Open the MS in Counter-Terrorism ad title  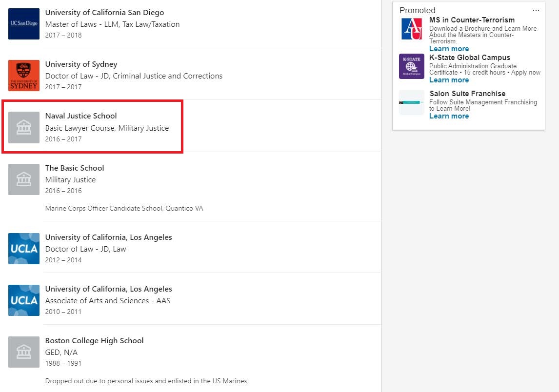coord(472,20)
